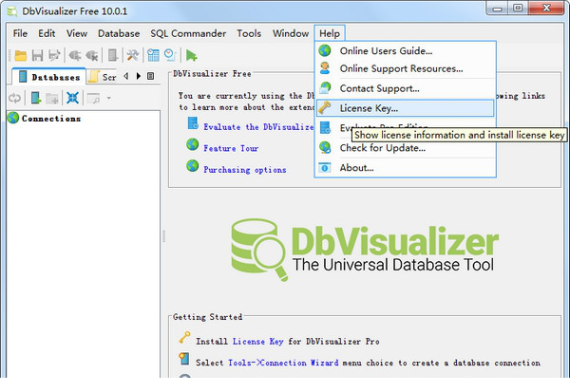The height and width of the screenshot is (392, 570).
Task: Click the gray database server toolbar icon
Action: click(x=113, y=56)
